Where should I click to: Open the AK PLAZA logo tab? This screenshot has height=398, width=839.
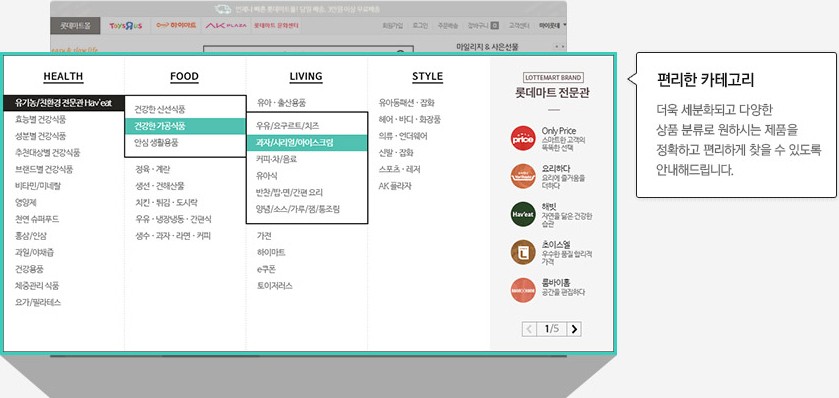click(x=226, y=26)
